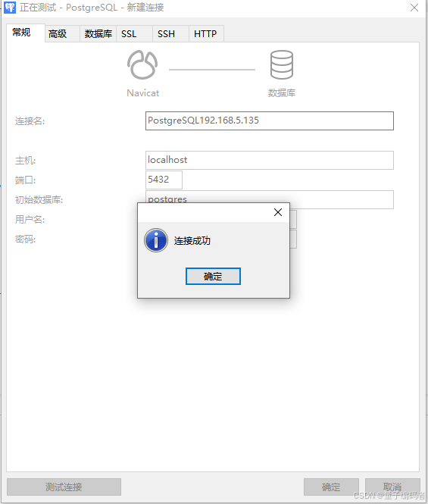The image size is (428, 504).
Task: Open the 数据库 tab
Action: pos(98,33)
